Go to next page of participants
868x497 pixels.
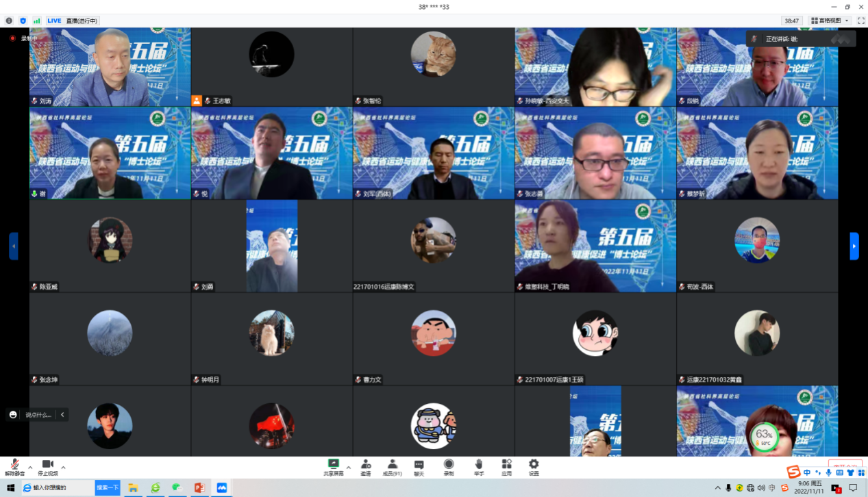(x=854, y=246)
